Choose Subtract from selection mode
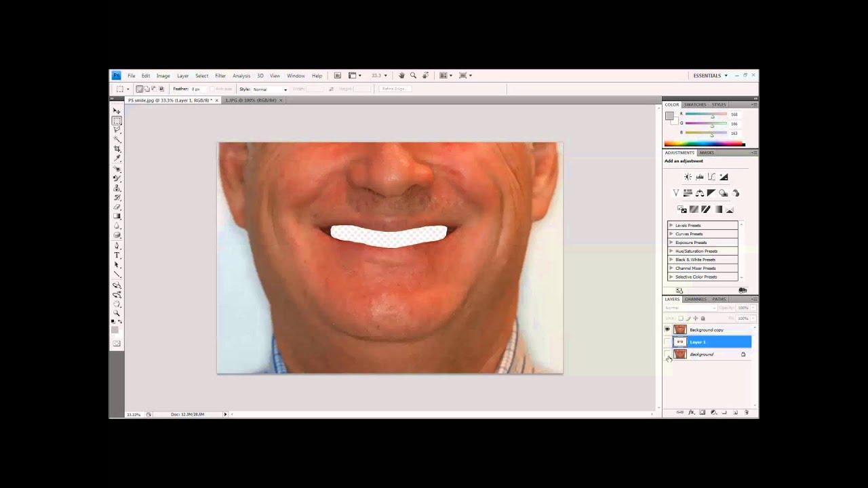 point(154,89)
